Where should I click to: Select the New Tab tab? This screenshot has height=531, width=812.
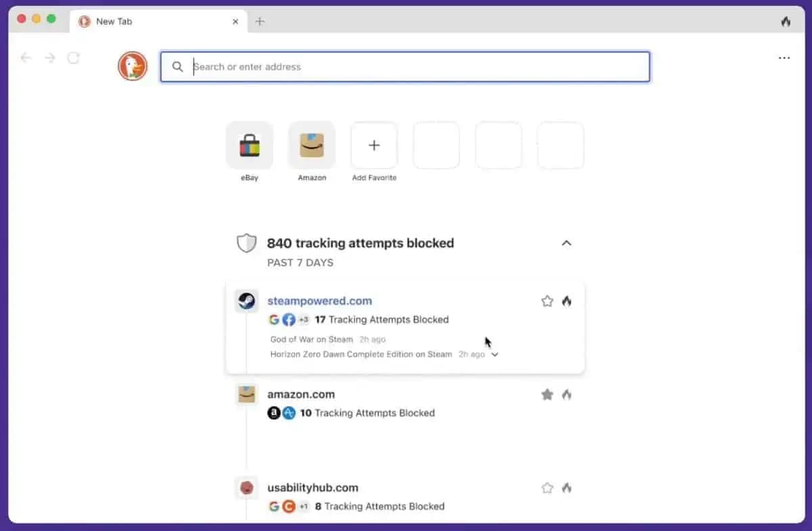point(158,22)
